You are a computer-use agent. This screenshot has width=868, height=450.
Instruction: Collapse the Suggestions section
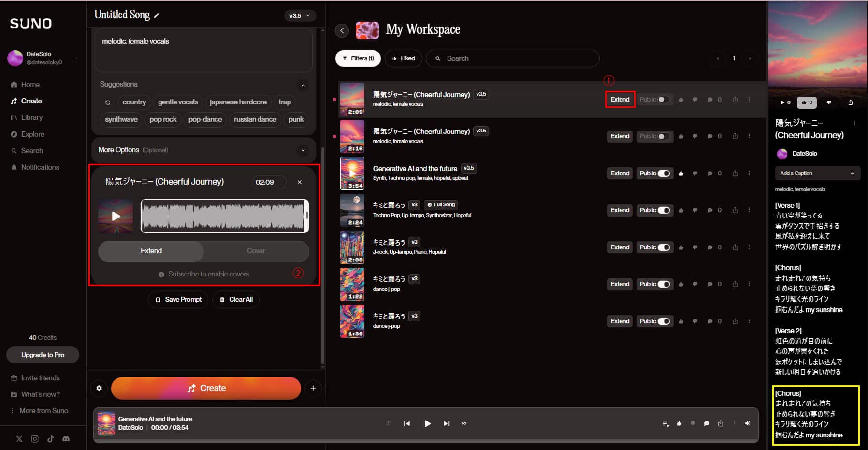tap(303, 85)
